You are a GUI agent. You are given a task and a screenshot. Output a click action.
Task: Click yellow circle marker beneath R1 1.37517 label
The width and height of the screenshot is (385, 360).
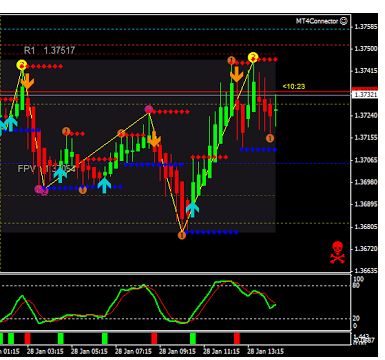[22, 64]
